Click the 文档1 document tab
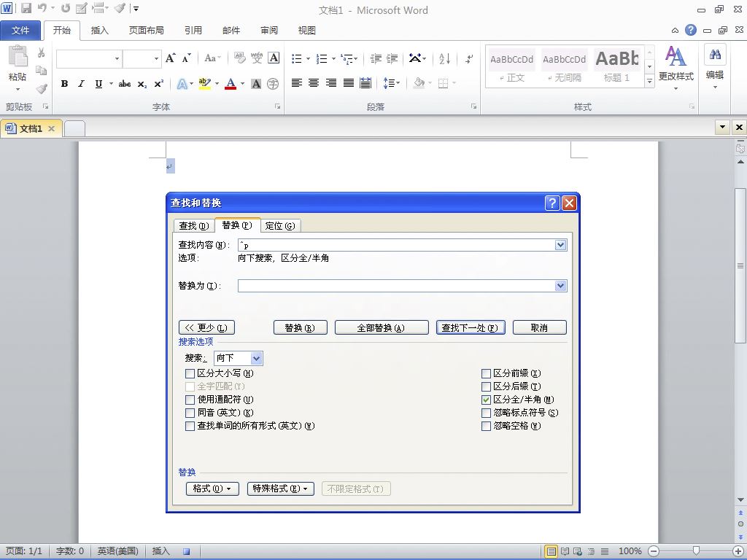The width and height of the screenshot is (747, 560). click(31, 128)
